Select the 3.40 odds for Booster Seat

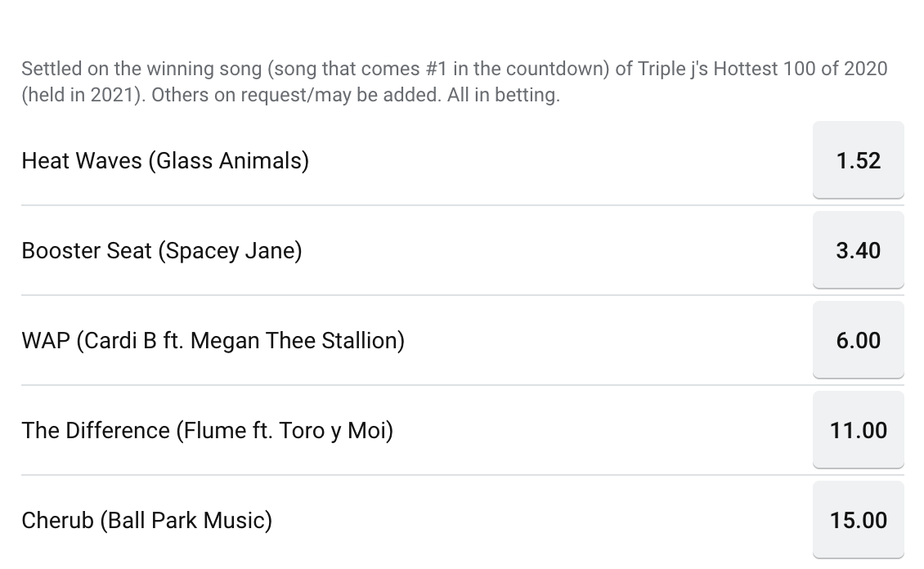pyautogui.click(x=858, y=250)
